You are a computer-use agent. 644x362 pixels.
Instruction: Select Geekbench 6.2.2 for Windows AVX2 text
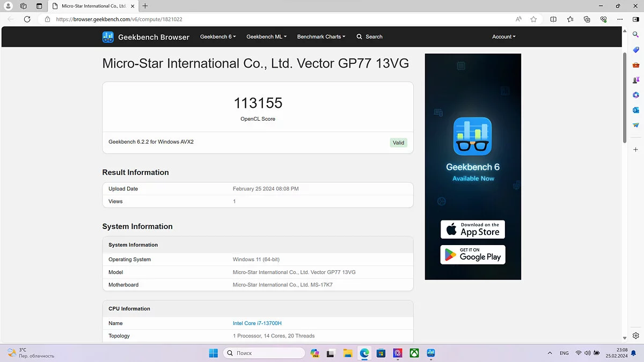(151, 142)
